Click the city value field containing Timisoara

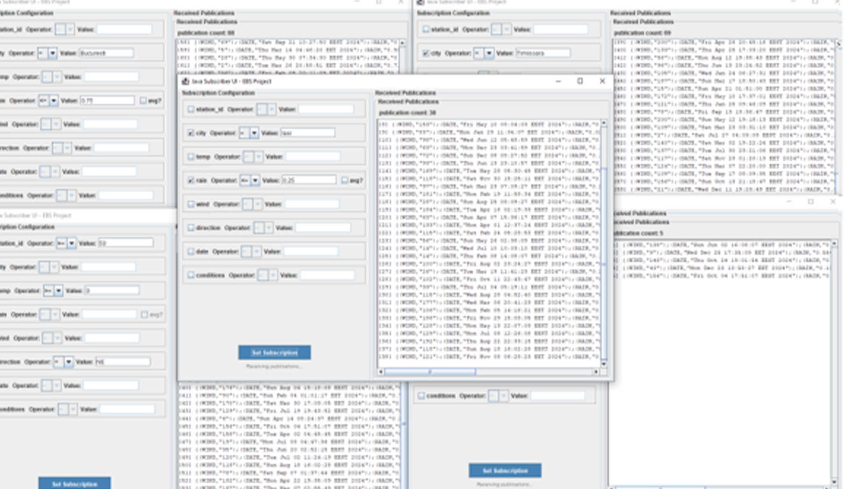pos(543,53)
